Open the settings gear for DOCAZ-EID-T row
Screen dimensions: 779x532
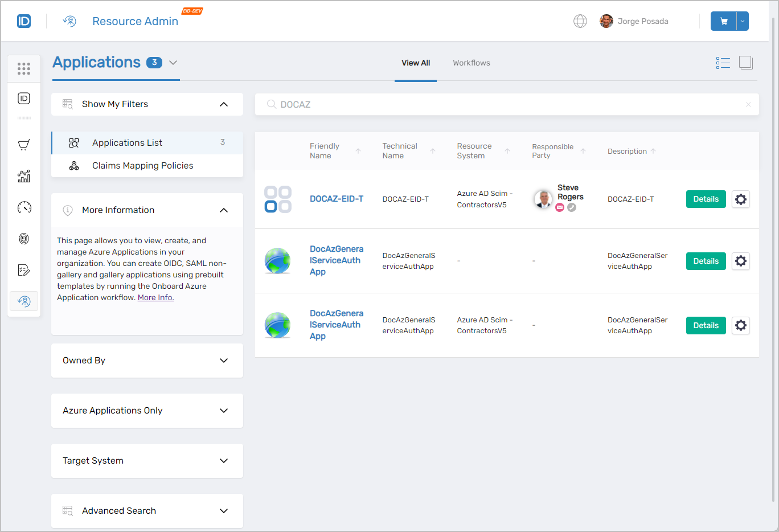740,199
